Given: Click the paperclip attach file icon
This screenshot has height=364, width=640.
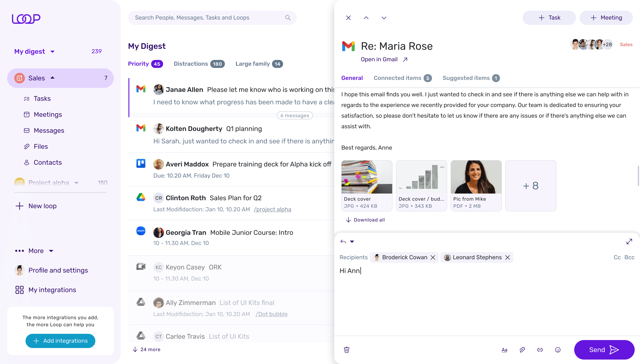Looking at the screenshot, I should [x=522, y=350].
